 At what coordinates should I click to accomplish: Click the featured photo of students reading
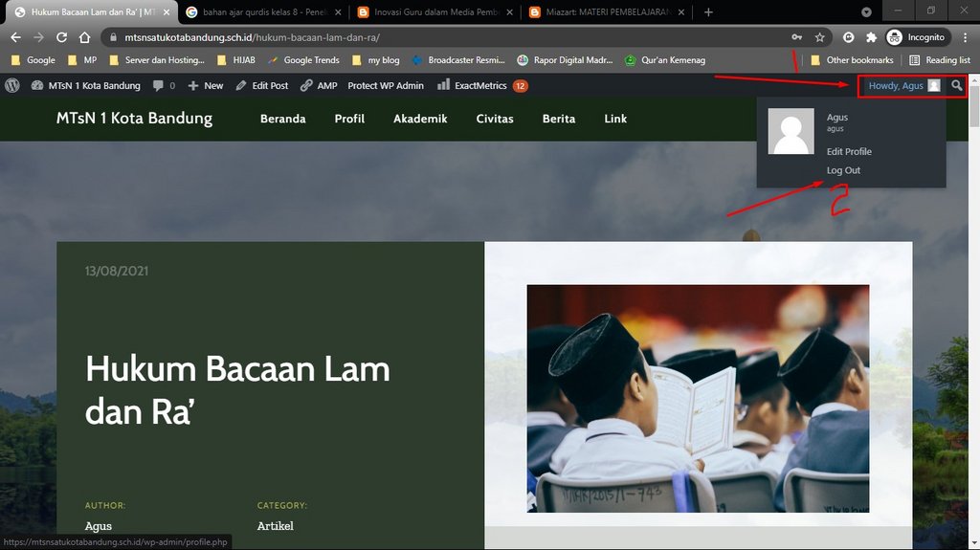pyautogui.click(x=698, y=398)
